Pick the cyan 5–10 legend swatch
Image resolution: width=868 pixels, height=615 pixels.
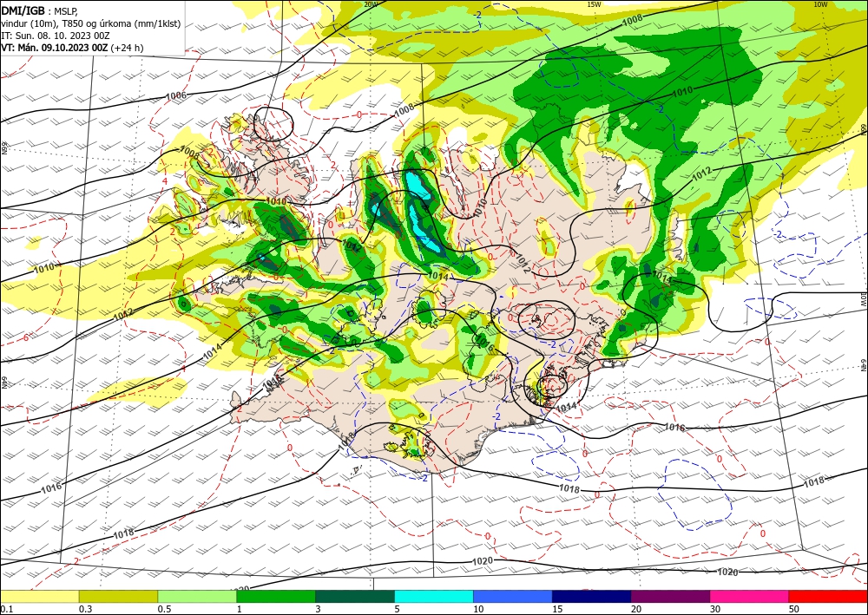tap(434, 596)
